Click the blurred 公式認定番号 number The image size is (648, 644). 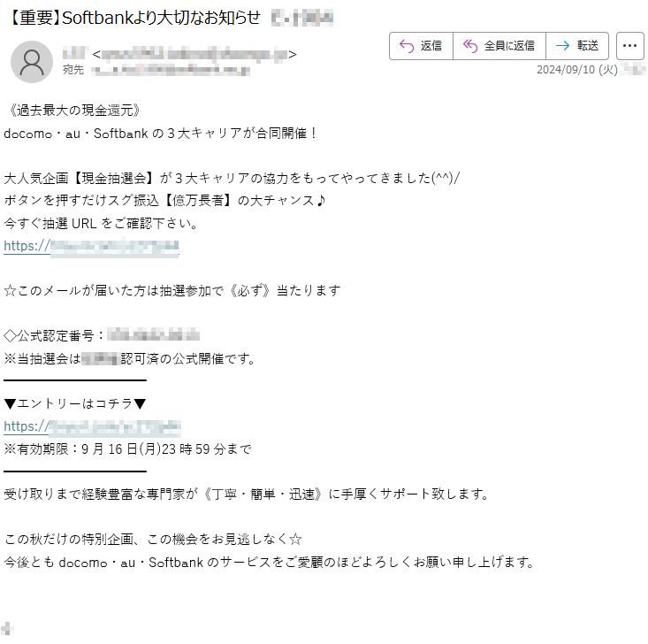153,334
